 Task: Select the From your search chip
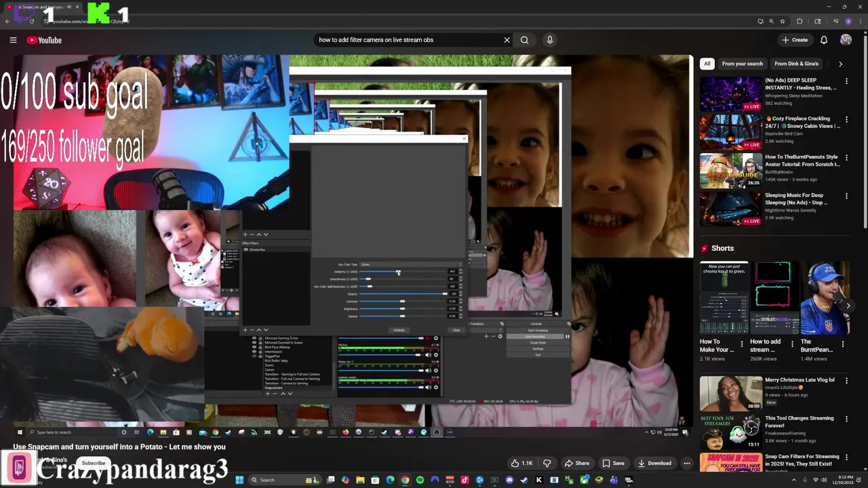pos(742,64)
